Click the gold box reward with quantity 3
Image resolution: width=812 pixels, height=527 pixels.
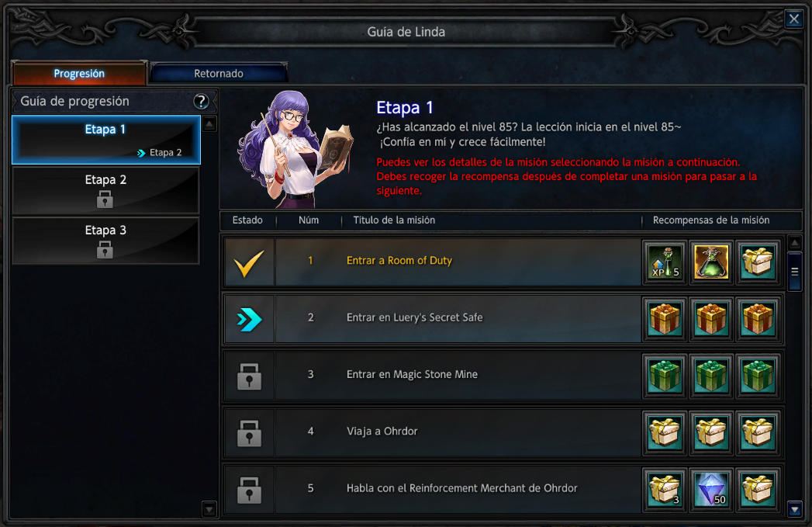pos(665,490)
